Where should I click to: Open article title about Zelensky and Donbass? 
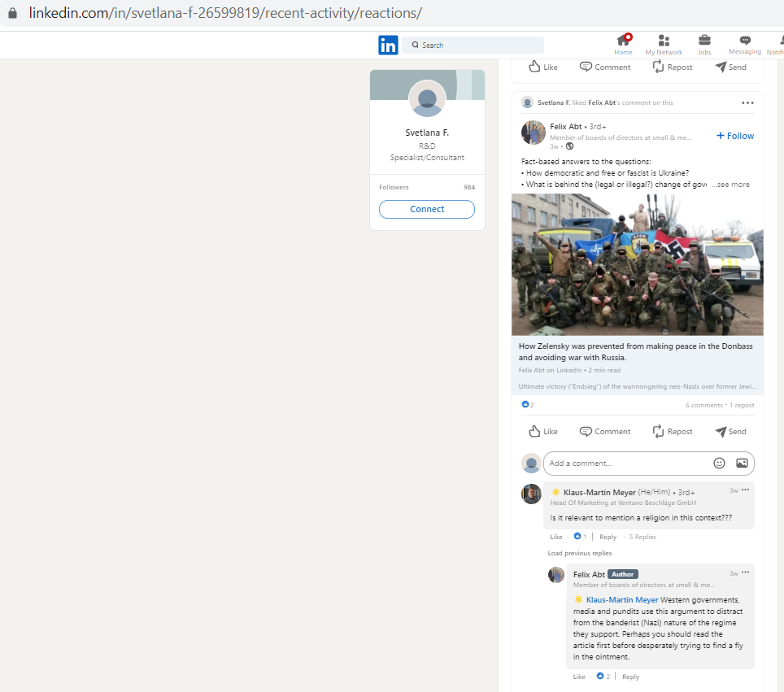[635, 351]
